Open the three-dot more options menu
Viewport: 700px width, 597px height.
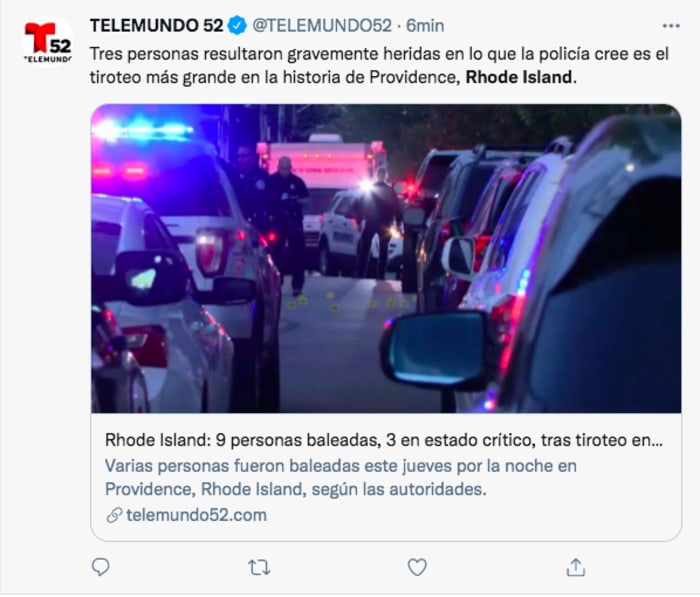(671, 26)
